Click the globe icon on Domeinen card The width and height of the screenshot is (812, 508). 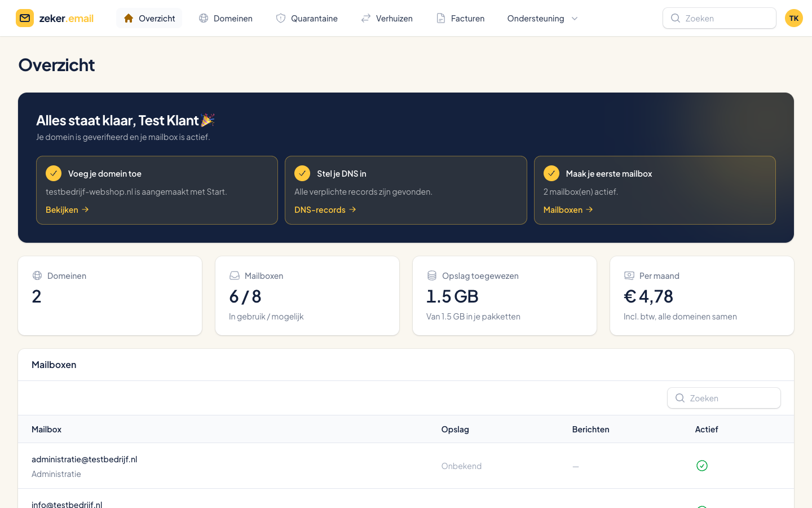click(37, 275)
